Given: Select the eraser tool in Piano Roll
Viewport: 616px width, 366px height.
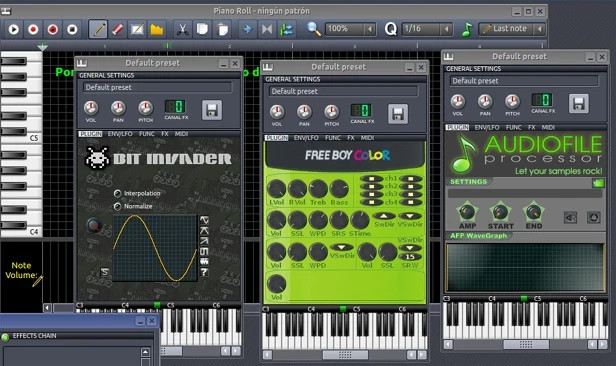Looking at the screenshot, I should pyautogui.click(x=118, y=29).
